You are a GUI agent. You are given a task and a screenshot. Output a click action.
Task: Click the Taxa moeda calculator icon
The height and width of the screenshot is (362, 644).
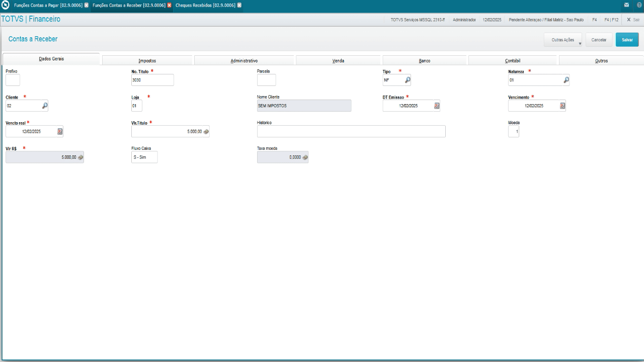click(305, 157)
